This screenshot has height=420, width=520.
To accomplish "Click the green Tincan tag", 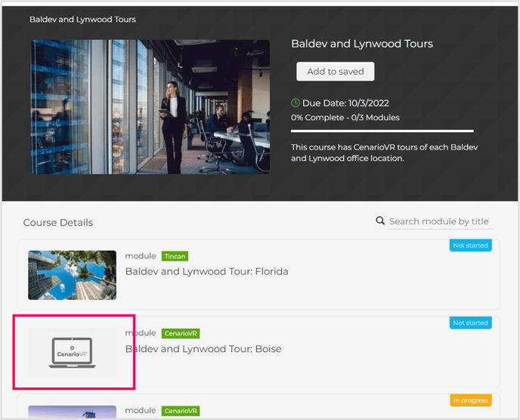I will point(175,256).
